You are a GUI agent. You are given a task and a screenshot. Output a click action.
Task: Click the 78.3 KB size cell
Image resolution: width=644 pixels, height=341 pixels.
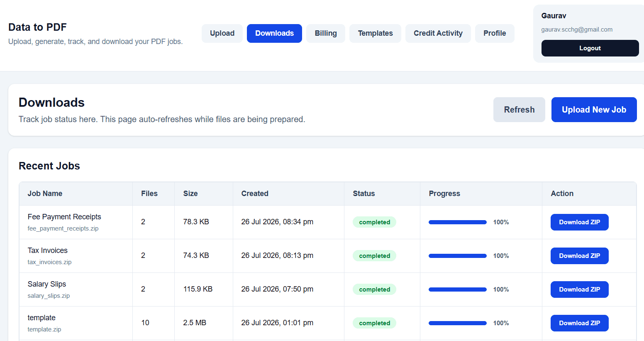pos(196,222)
